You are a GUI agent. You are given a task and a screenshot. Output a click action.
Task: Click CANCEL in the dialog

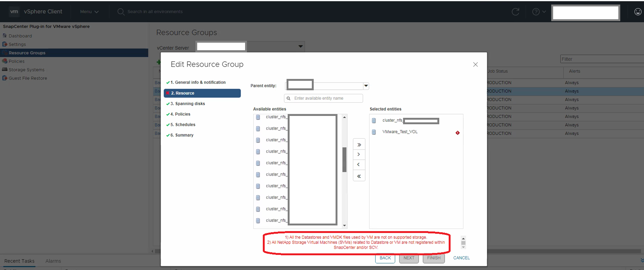pyautogui.click(x=461, y=258)
